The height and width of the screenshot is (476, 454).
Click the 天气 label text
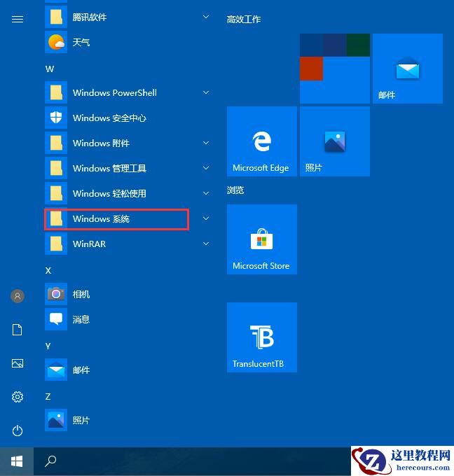pos(81,42)
